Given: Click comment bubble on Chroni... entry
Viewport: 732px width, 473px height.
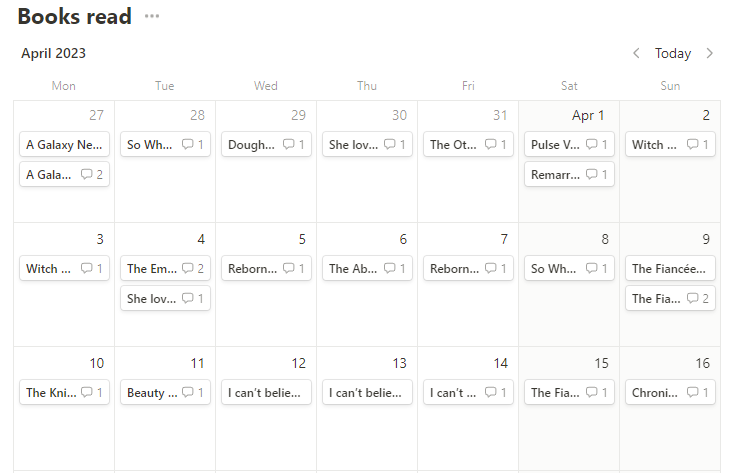Looking at the screenshot, I should point(692,392).
